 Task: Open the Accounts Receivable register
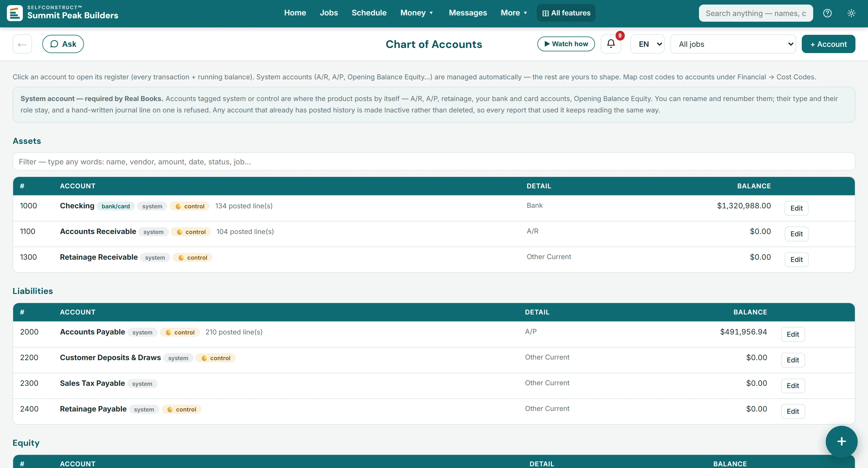click(x=98, y=231)
